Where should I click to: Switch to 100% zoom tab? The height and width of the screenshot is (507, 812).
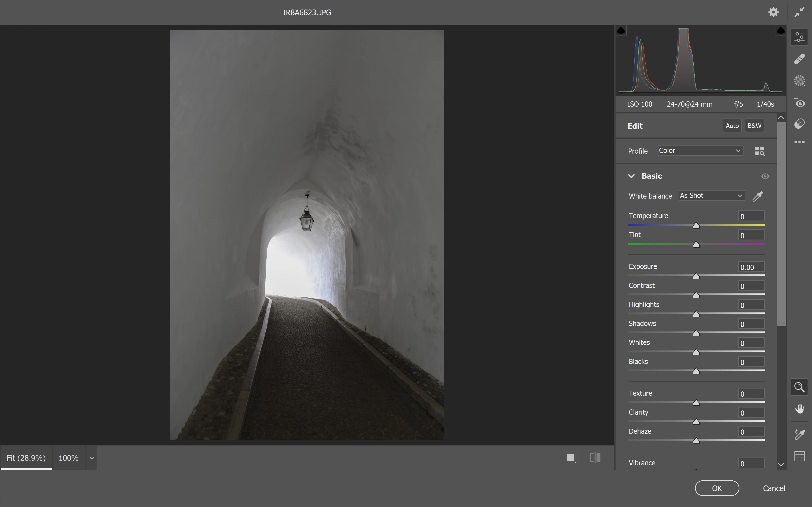coord(69,458)
